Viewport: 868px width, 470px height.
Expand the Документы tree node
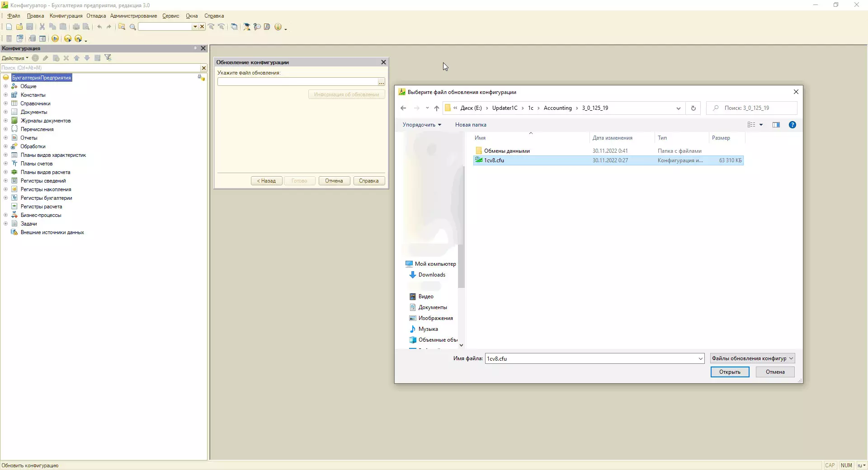point(5,112)
